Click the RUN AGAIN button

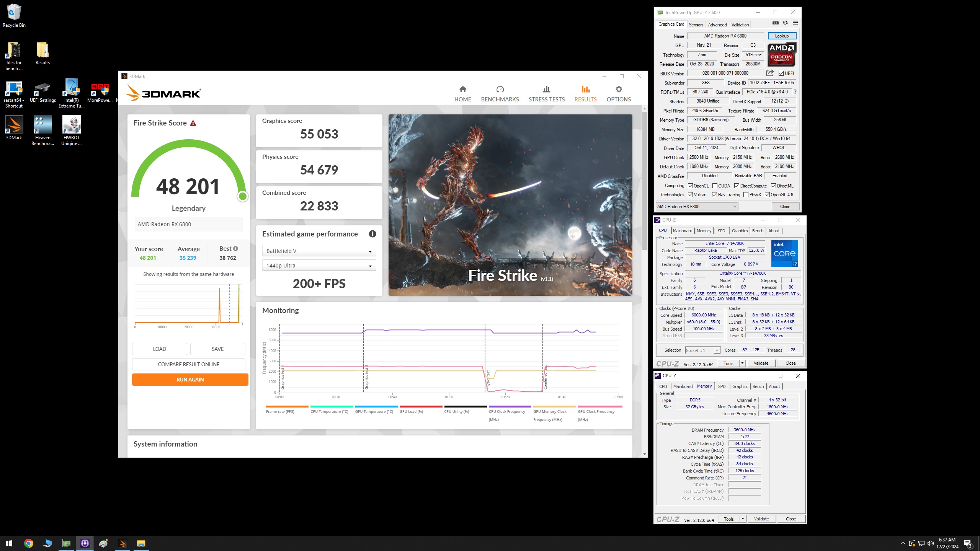[x=190, y=380]
